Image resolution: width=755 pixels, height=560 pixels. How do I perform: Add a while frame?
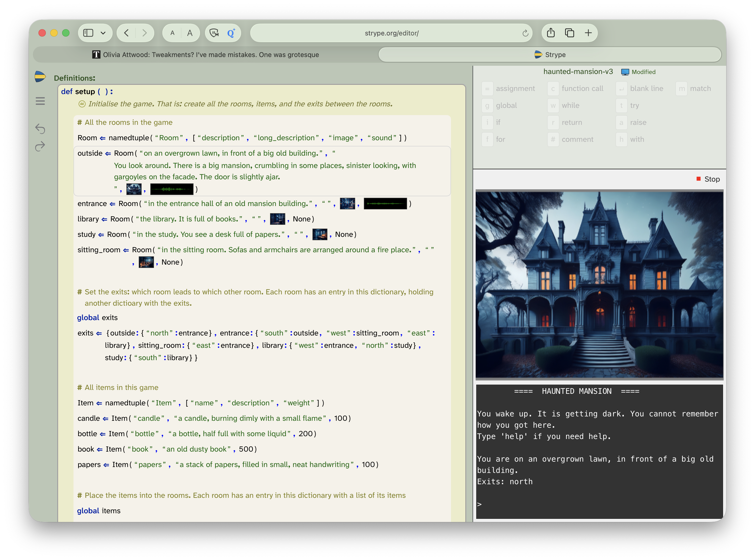tap(564, 105)
